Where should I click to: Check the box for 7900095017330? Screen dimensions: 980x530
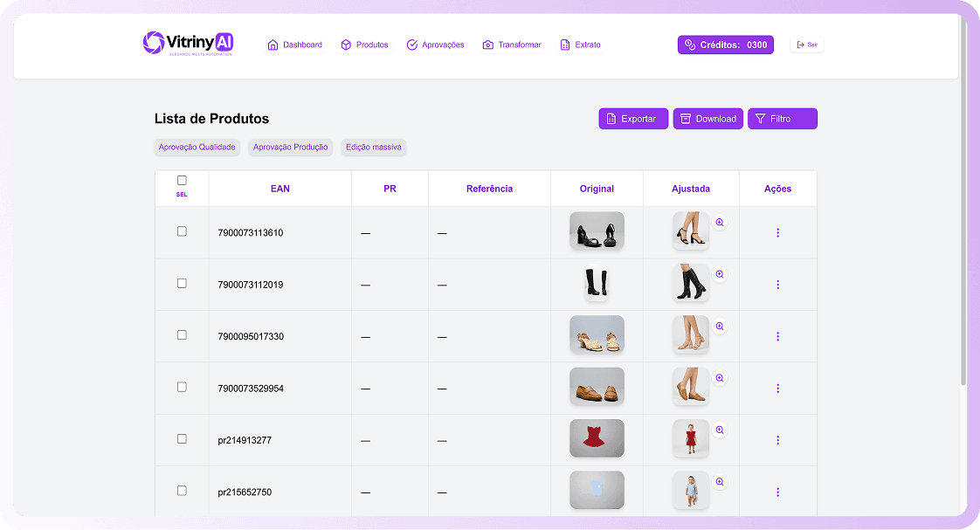coord(182,335)
